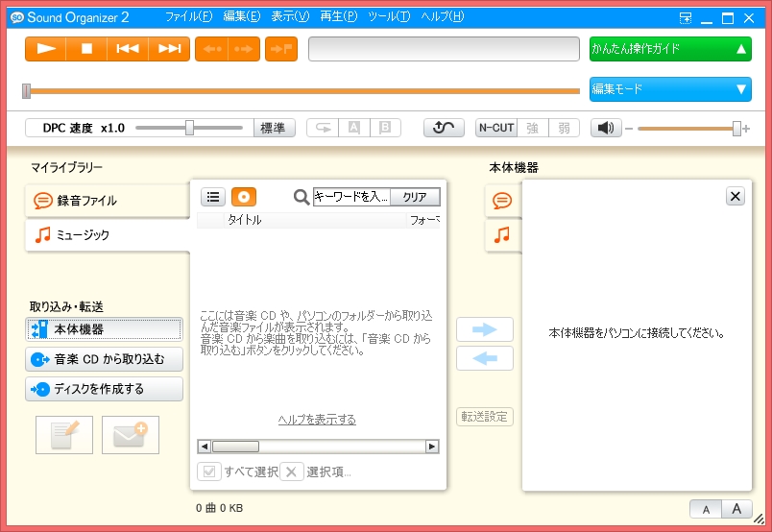Click the notepad edit icon button
This screenshot has height=532, width=772.
[x=64, y=435]
